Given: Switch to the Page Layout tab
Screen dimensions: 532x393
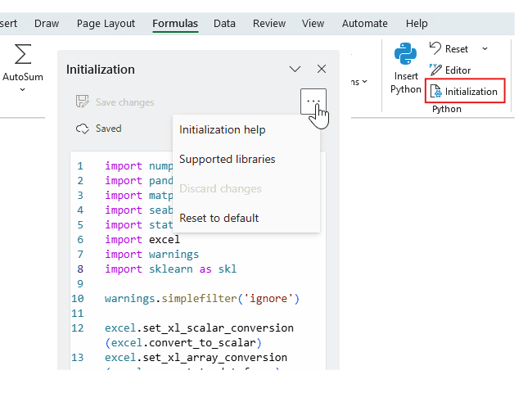Looking at the screenshot, I should tap(106, 24).
